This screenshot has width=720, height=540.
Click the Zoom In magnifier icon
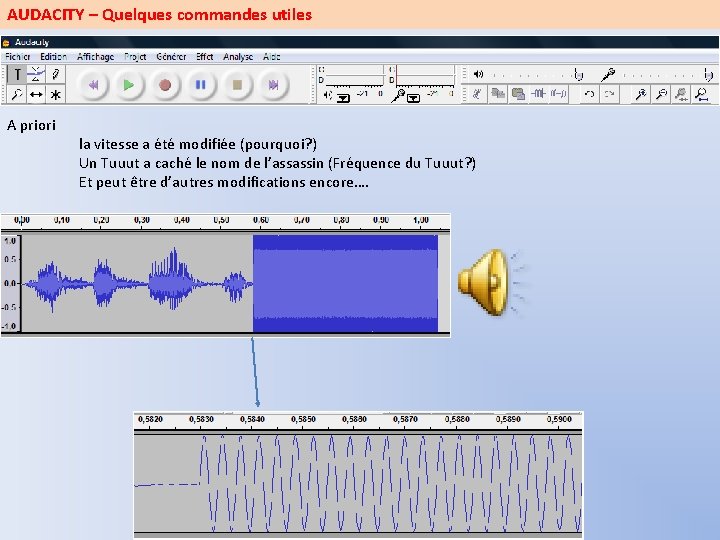pos(641,94)
